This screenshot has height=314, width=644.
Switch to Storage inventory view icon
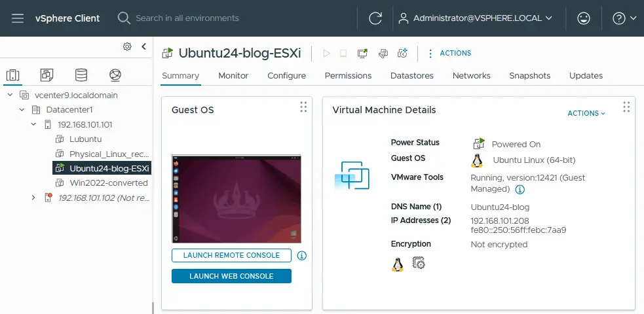tap(81, 75)
